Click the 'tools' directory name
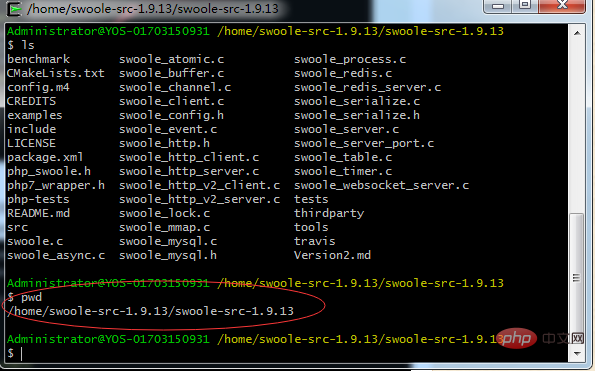The image size is (595, 371). click(311, 227)
